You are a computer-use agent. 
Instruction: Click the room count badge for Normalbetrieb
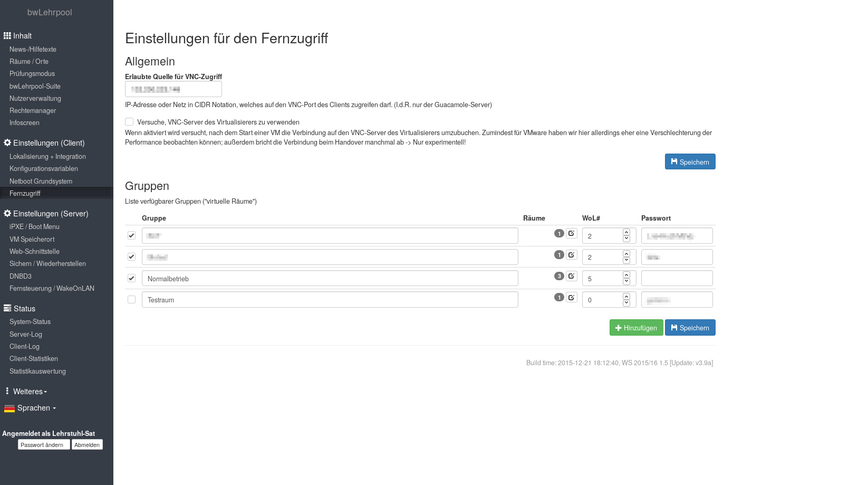point(559,276)
